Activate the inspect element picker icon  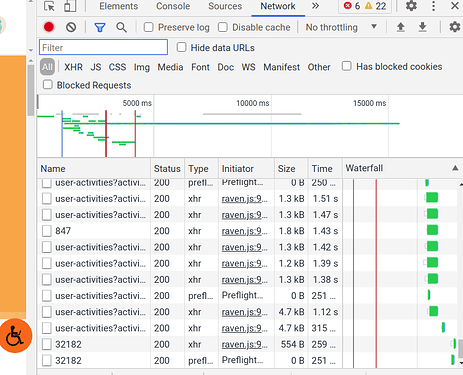(x=49, y=6)
